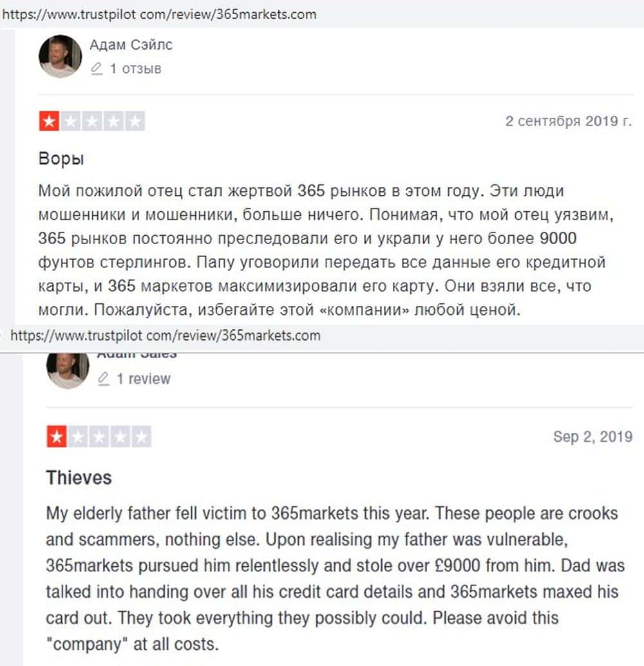Click the pencil icon beside "1 отзыв"
Image resolution: width=644 pixels, height=666 pixels.
point(97,68)
